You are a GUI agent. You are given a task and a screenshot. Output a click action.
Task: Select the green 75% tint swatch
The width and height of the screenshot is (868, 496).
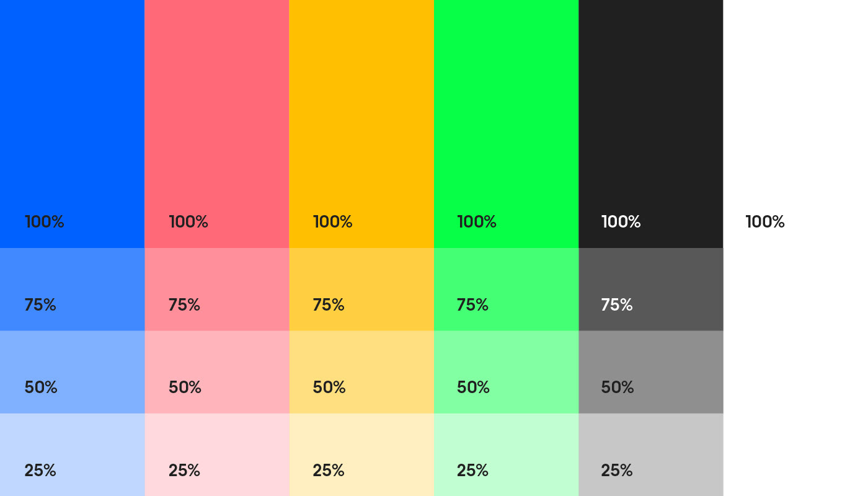(506, 290)
